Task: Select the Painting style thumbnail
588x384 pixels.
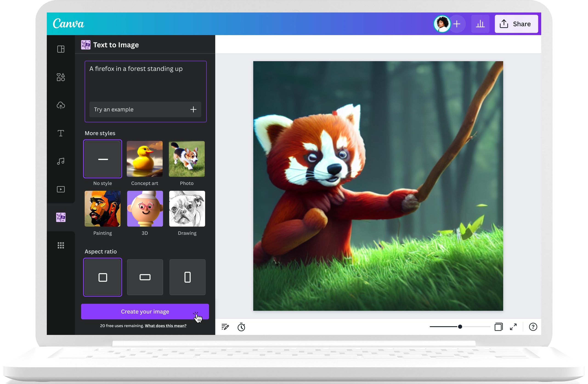Action: tap(102, 209)
